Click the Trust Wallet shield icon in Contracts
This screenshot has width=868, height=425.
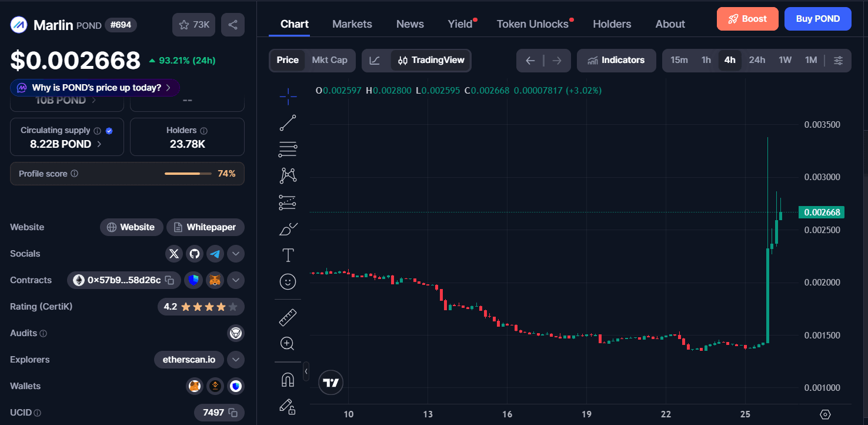tap(194, 280)
